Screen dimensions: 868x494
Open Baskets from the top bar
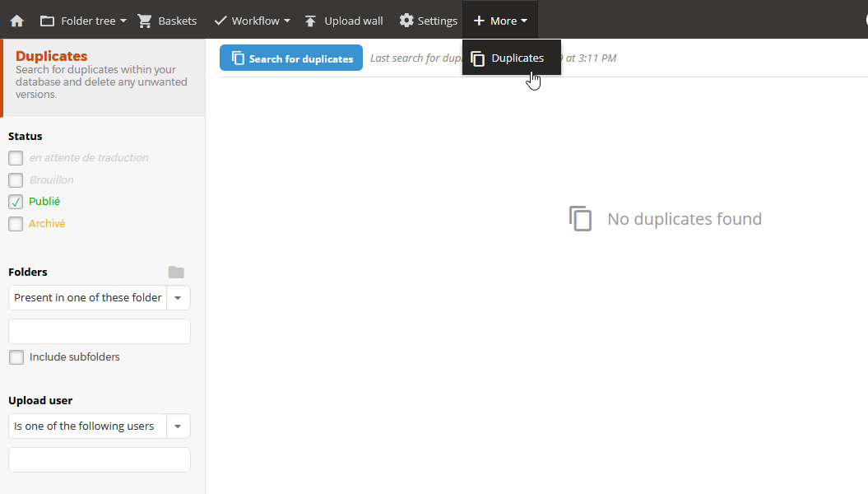[x=167, y=21]
